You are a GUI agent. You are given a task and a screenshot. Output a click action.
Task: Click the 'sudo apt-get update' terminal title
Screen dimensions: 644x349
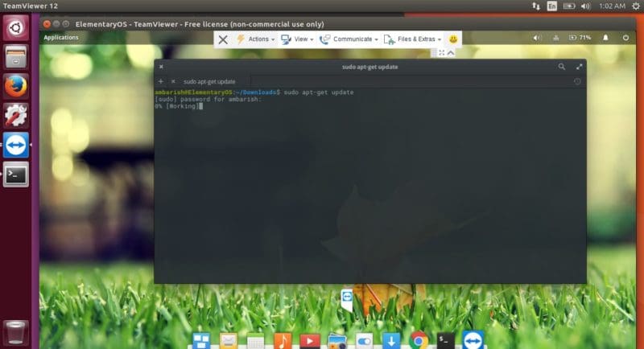click(369, 67)
